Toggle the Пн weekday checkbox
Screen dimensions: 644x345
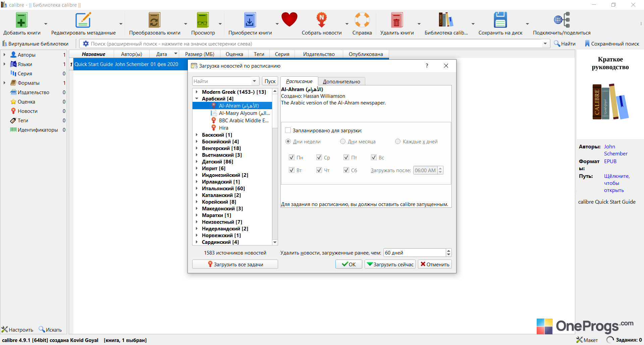(x=291, y=157)
